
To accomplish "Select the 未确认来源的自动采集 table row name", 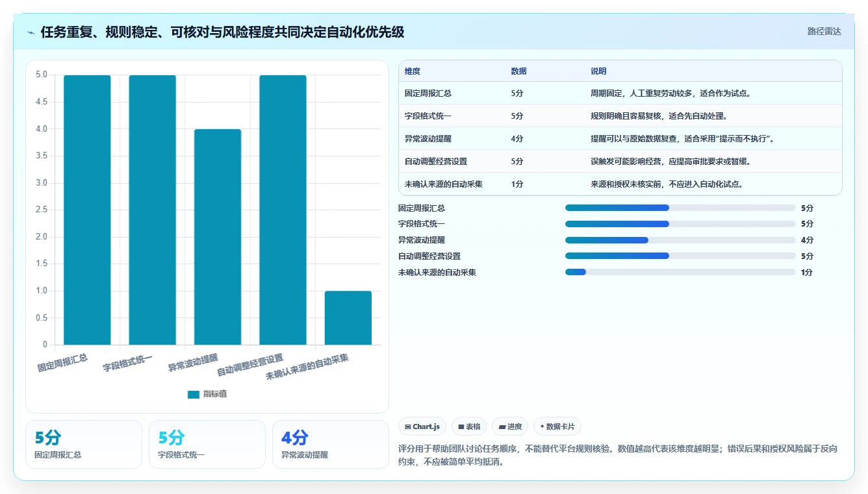I will click(x=444, y=184).
